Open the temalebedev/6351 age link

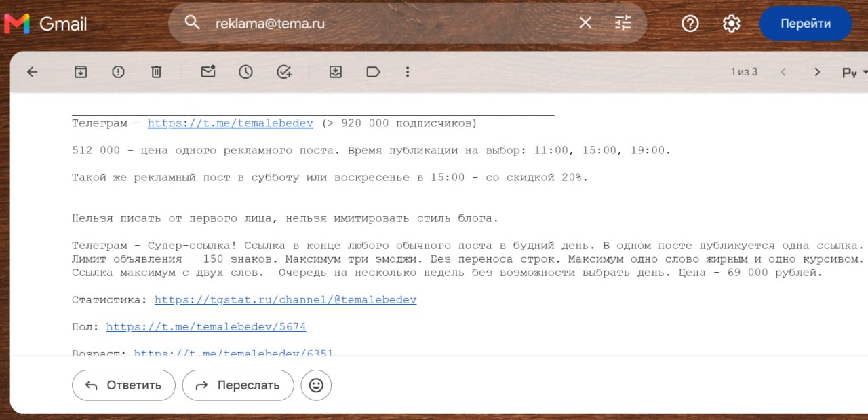click(x=233, y=354)
